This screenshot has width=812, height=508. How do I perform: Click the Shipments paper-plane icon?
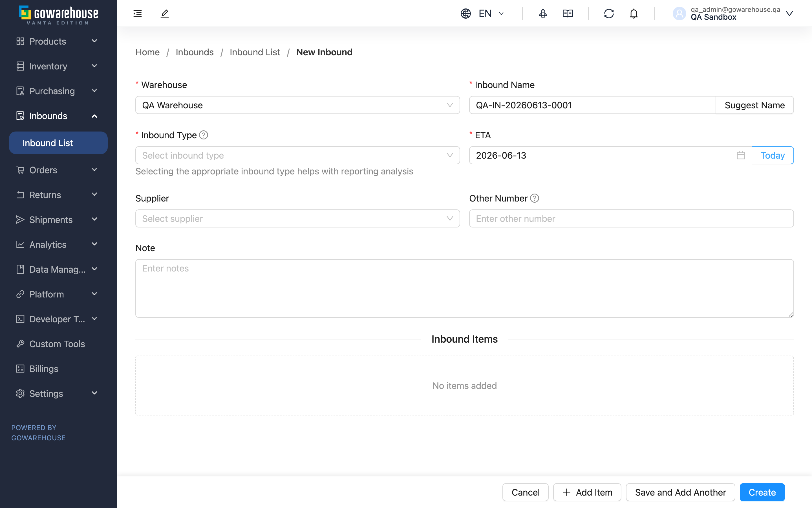20,220
